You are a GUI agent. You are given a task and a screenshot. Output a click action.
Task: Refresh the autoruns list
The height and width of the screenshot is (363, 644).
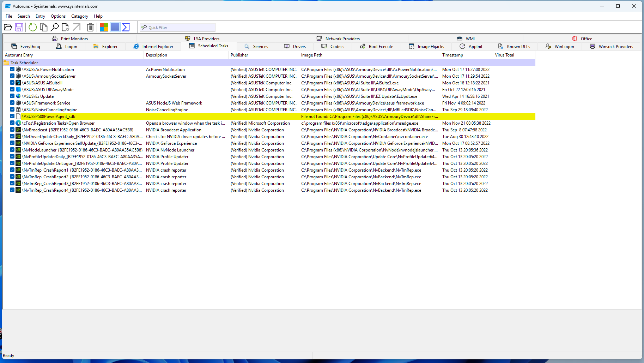[x=32, y=27]
